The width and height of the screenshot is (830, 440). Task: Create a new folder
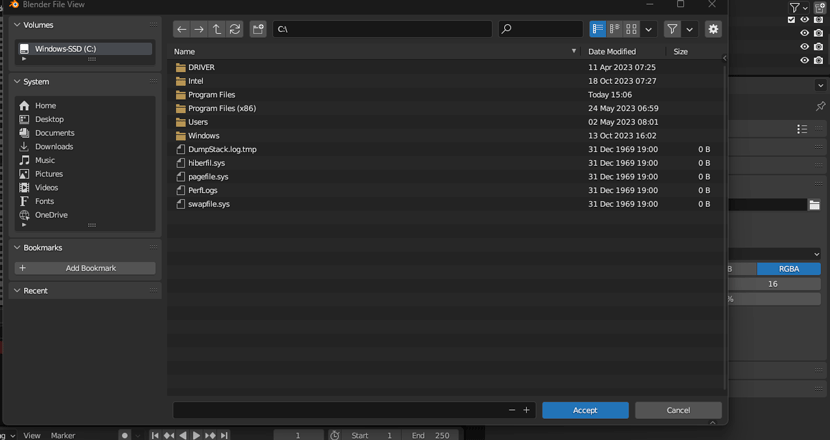coord(258,29)
